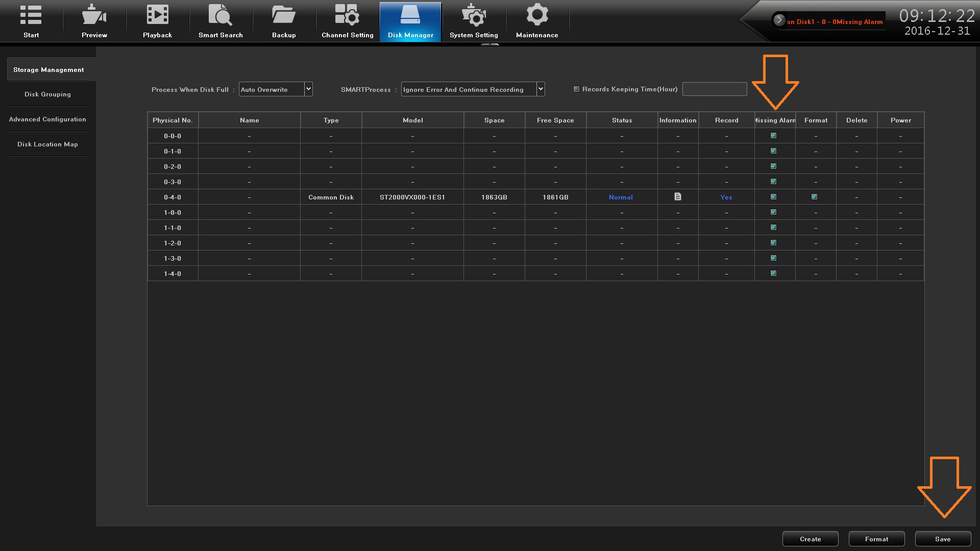Click the Model column header
This screenshot has width=980, height=551.
click(412, 120)
